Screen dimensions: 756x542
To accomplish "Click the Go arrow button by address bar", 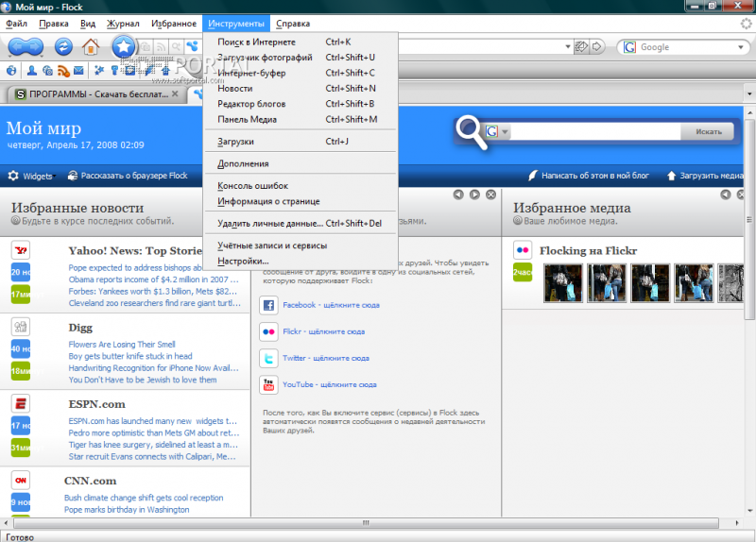I will 597,46.
